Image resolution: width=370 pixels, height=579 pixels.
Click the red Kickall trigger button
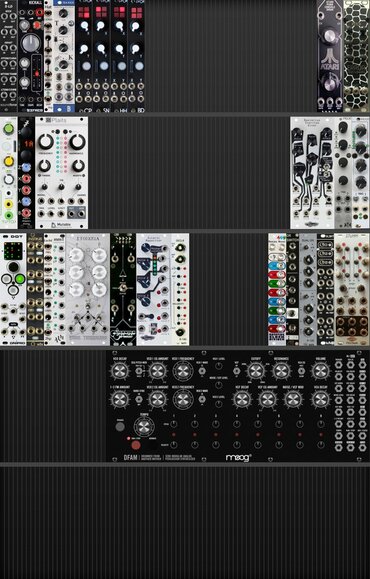coord(37,25)
